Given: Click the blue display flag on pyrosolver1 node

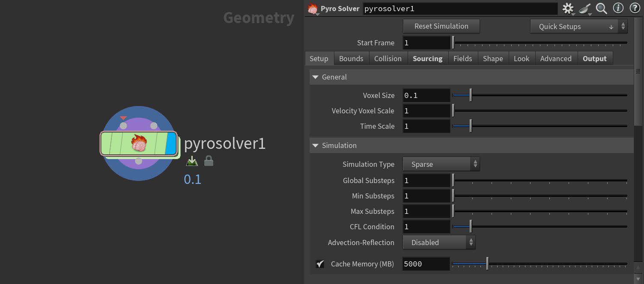Looking at the screenshot, I should 170,143.
